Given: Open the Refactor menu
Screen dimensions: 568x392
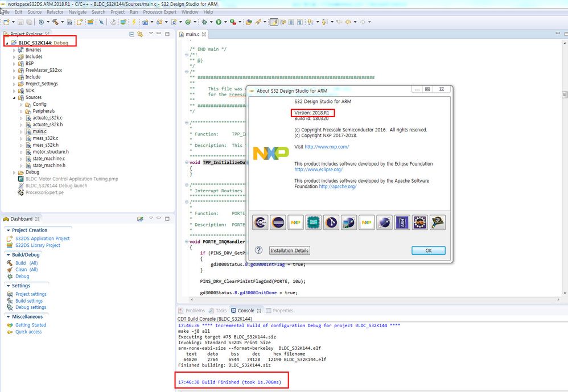Looking at the screenshot, I should 55,12.
